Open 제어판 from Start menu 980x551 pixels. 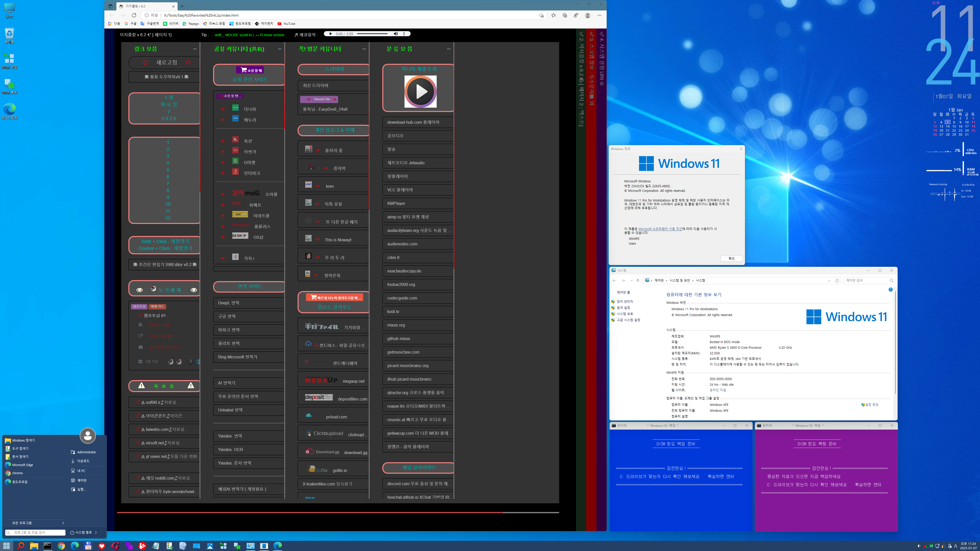(x=79, y=480)
